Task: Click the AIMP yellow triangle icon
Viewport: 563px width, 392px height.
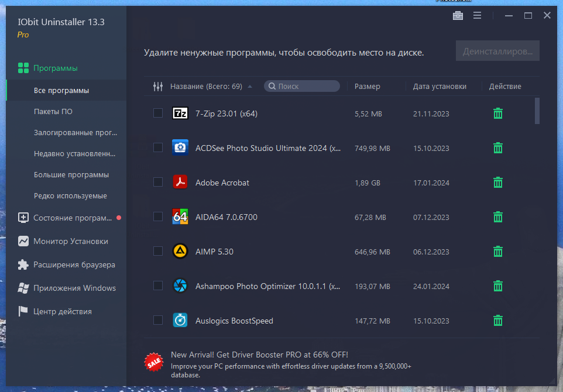Action: tap(180, 251)
